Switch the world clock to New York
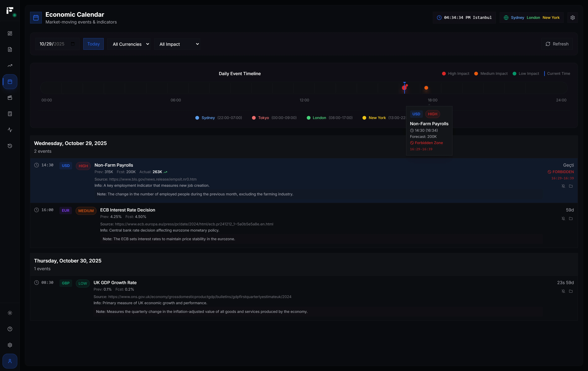Viewport: 588px width, 371px height. tap(551, 17)
